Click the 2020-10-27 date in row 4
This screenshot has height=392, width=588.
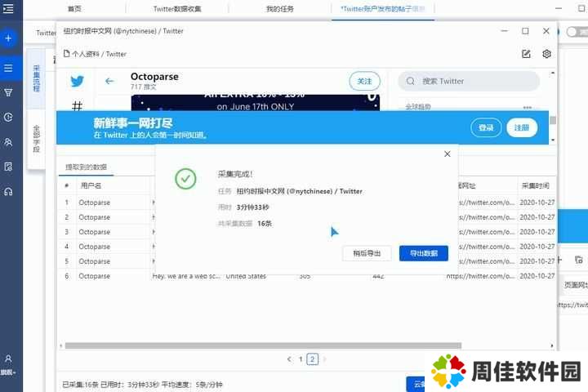point(537,247)
